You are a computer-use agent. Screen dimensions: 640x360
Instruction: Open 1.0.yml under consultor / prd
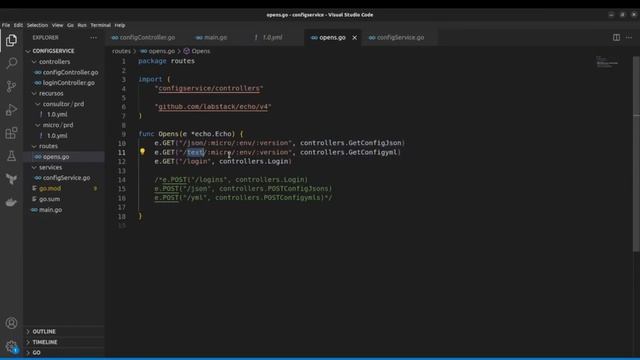(57, 115)
